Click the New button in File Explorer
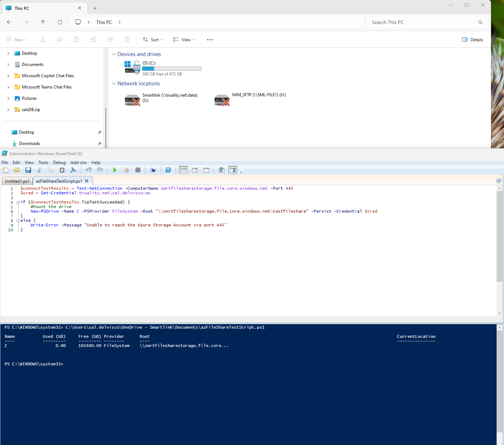 click(x=17, y=39)
